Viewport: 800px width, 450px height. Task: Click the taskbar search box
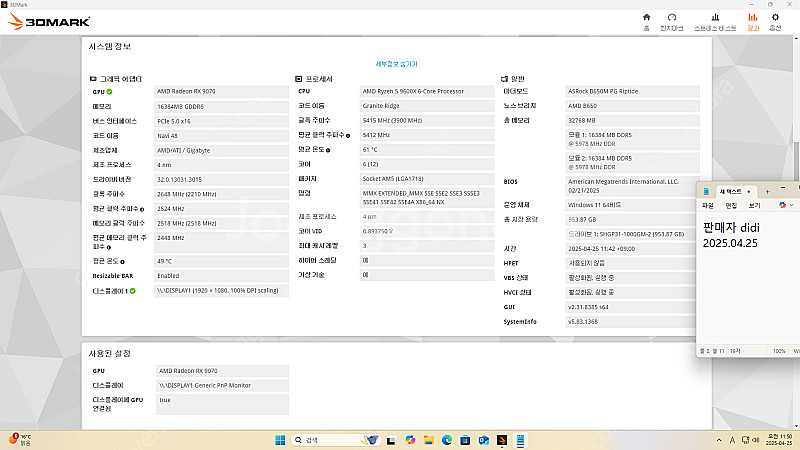click(336, 440)
